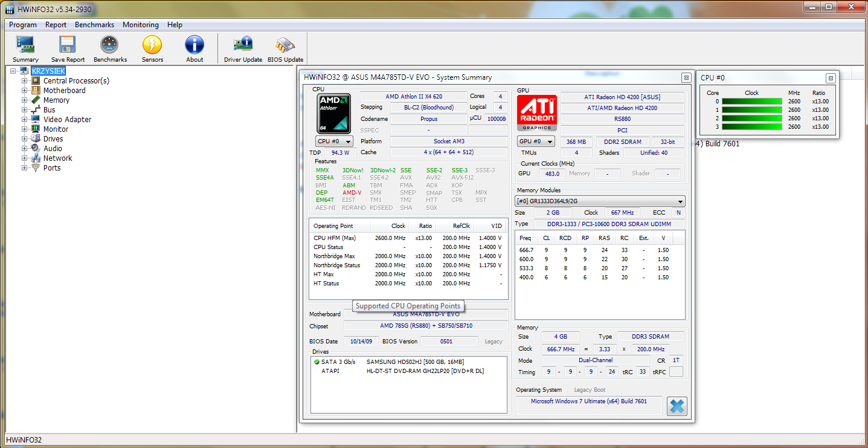Open the CPU #0 selector dropdown
The height and width of the screenshot is (448, 868).
(335, 141)
